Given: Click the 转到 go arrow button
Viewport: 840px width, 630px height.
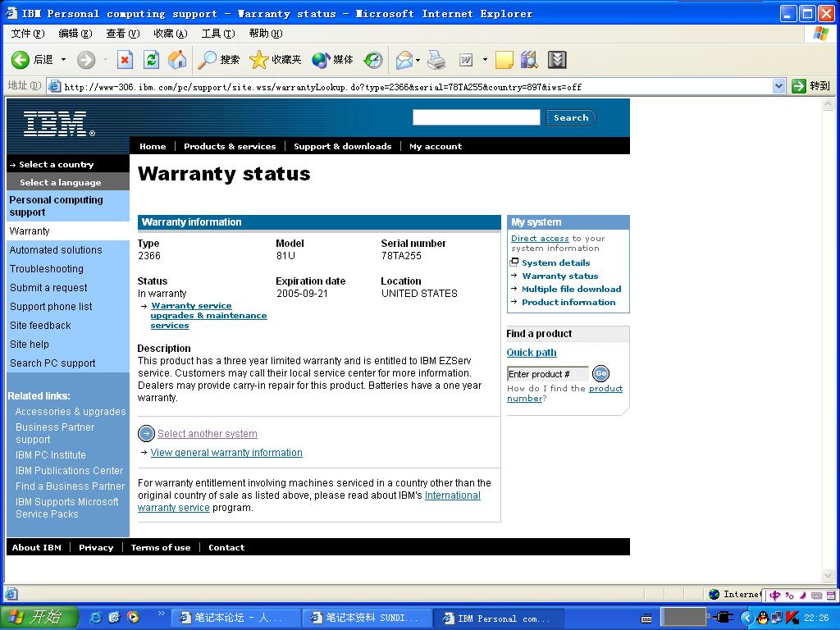Looking at the screenshot, I should (810, 85).
